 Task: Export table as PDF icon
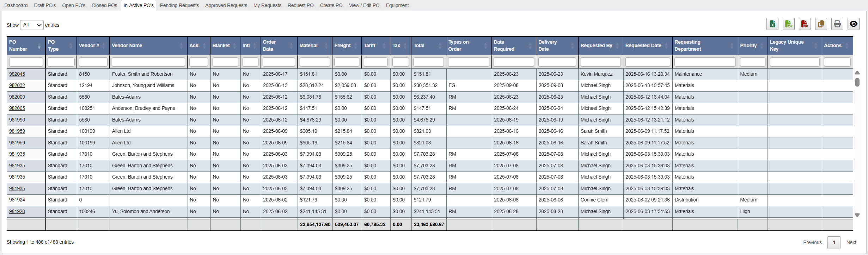(805, 24)
